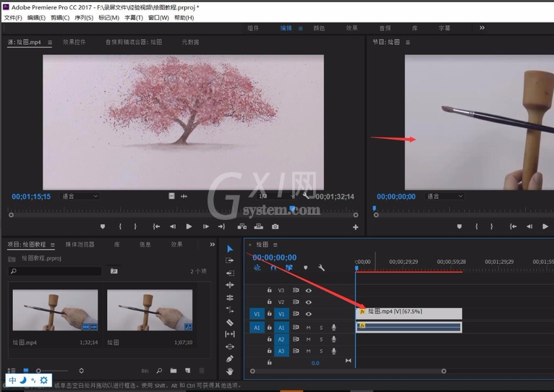Export frame with camera icon in Source monitor

pos(276,226)
